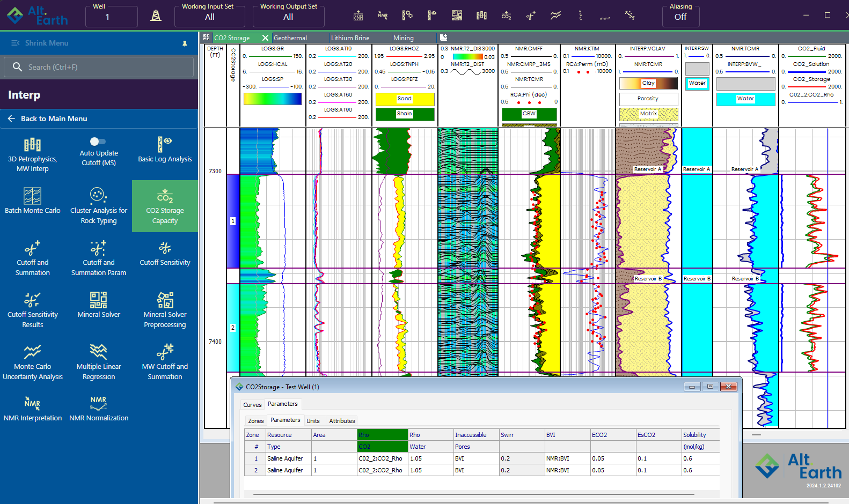Screen dimensions: 849x504
Task: Select the CO2 Storage Capacity tool
Action: tap(165, 206)
